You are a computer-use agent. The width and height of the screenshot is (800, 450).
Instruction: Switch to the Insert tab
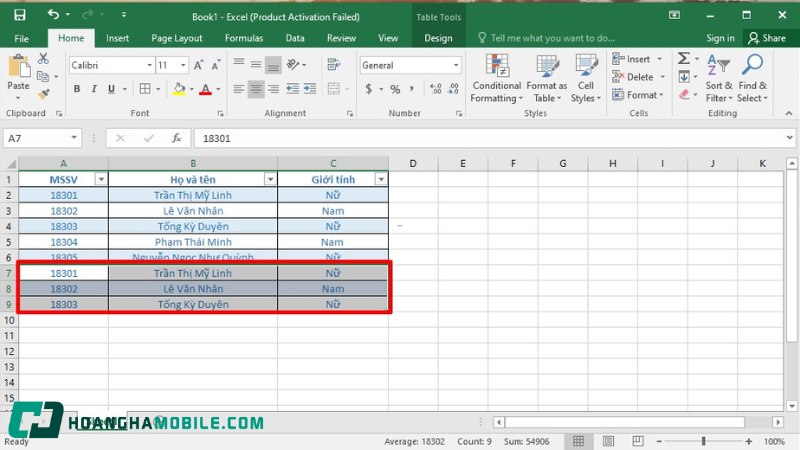[x=117, y=38]
